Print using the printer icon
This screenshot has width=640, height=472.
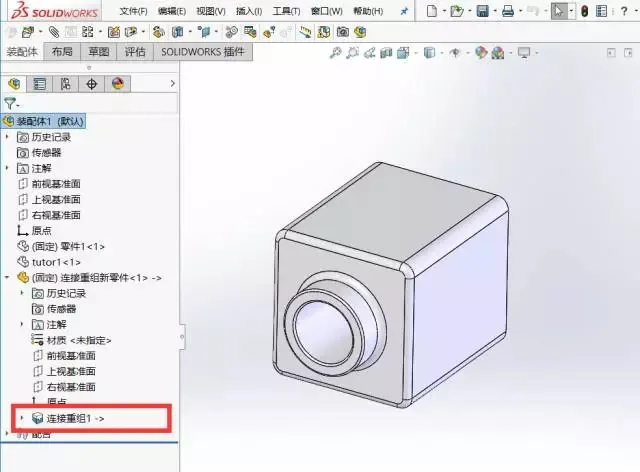point(508,11)
